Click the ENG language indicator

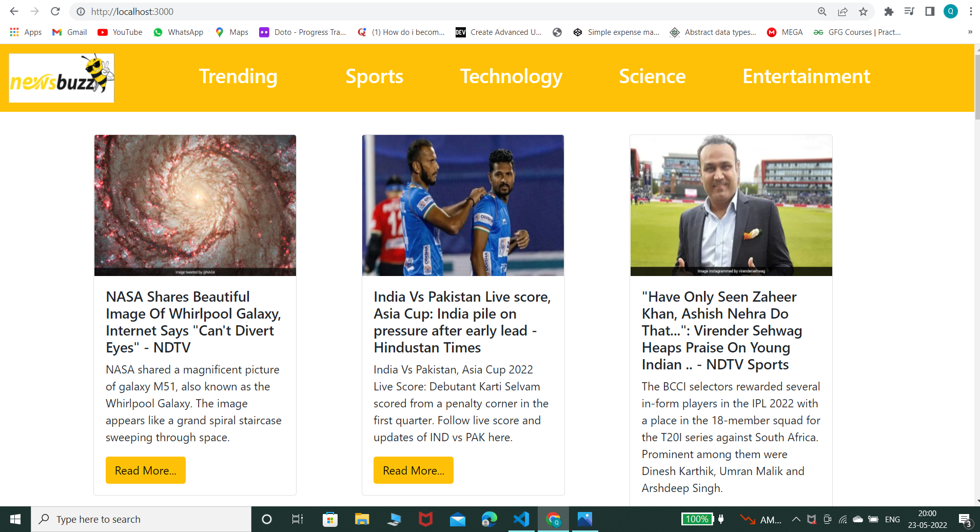(x=892, y=519)
